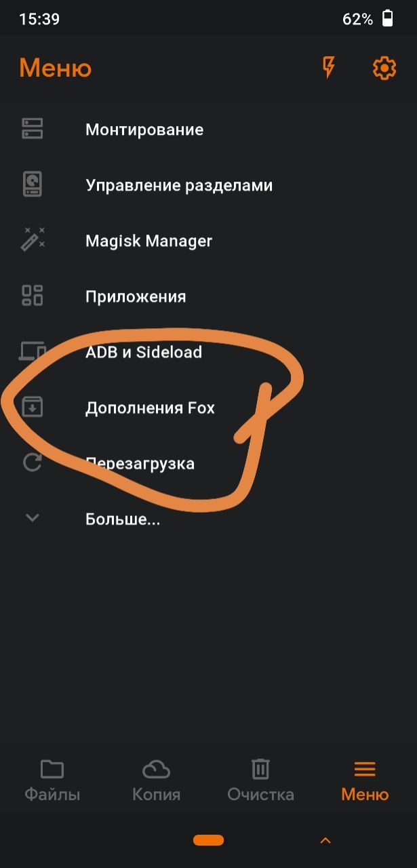Viewport: 417px width, 868px height.
Task: Tap the Applications grid icon
Action: point(33,296)
